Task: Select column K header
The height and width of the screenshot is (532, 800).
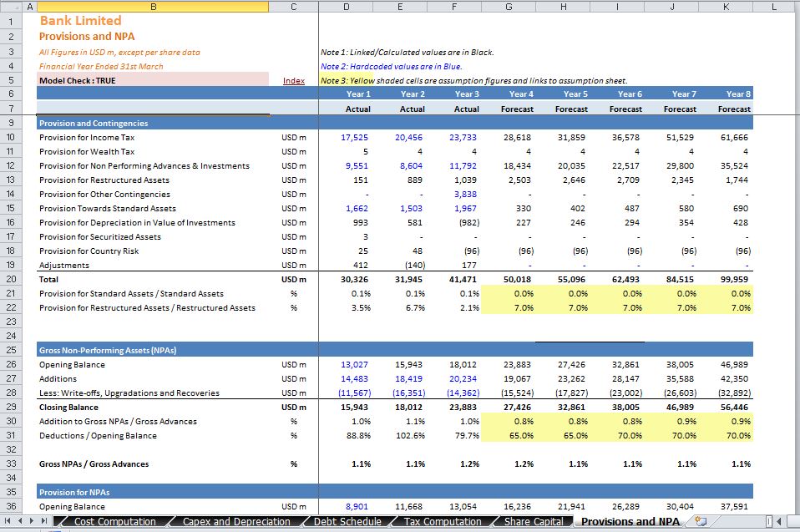Action: click(x=726, y=7)
